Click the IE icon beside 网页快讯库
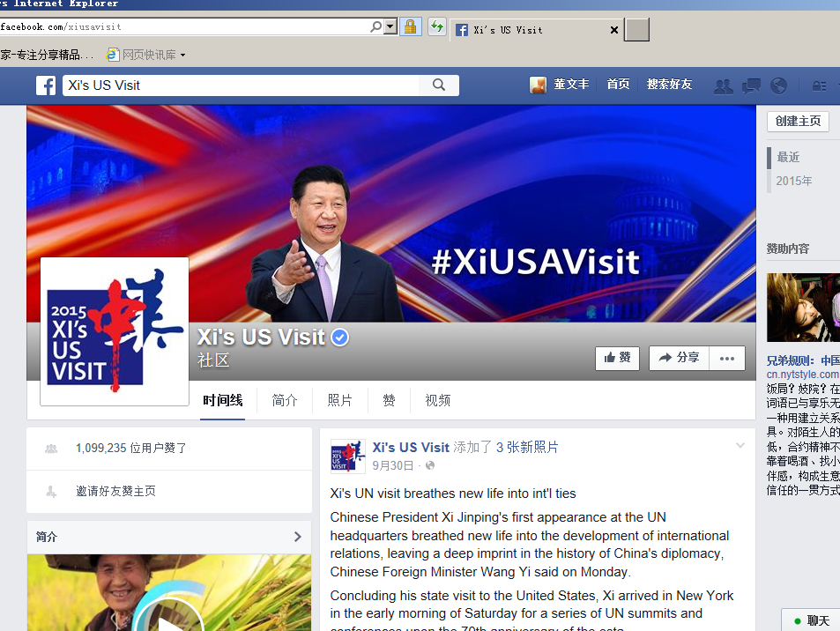840x631 pixels. pos(113,54)
